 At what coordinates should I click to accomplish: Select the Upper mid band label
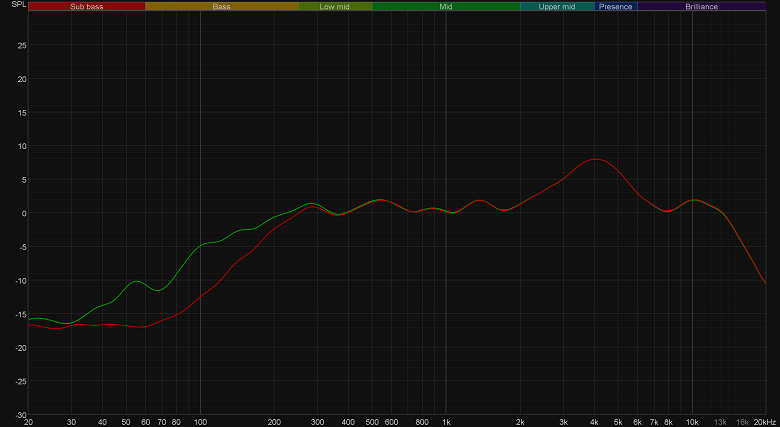pos(557,7)
